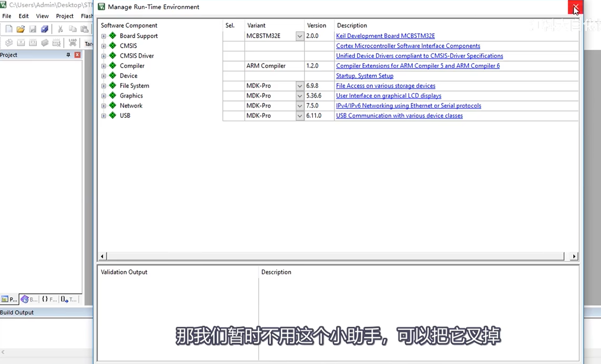Open the View menu
This screenshot has height=364, width=601.
click(x=42, y=16)
